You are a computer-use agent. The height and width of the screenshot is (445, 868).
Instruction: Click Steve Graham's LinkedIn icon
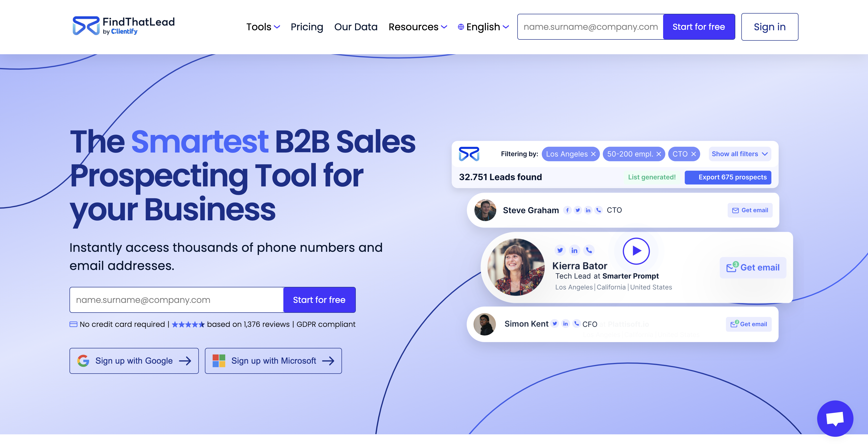[588, 210]
